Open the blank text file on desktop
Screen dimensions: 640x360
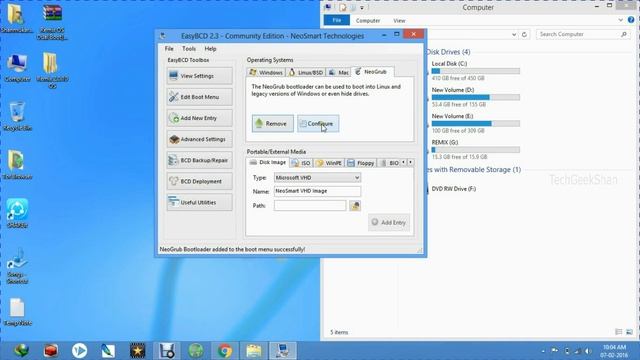click(x=17, y=312)
